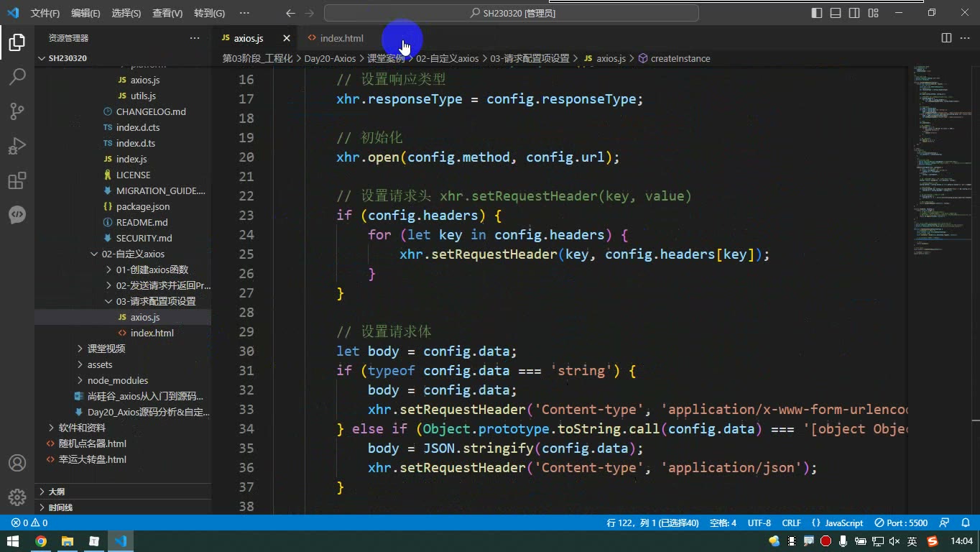Open File Explorer from the taskbar

tap(68, 541)
